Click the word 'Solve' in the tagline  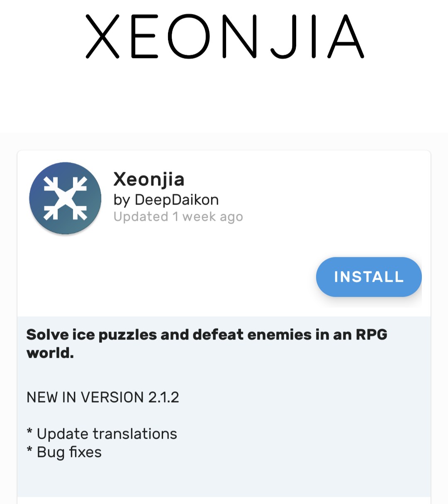(46, 335)
